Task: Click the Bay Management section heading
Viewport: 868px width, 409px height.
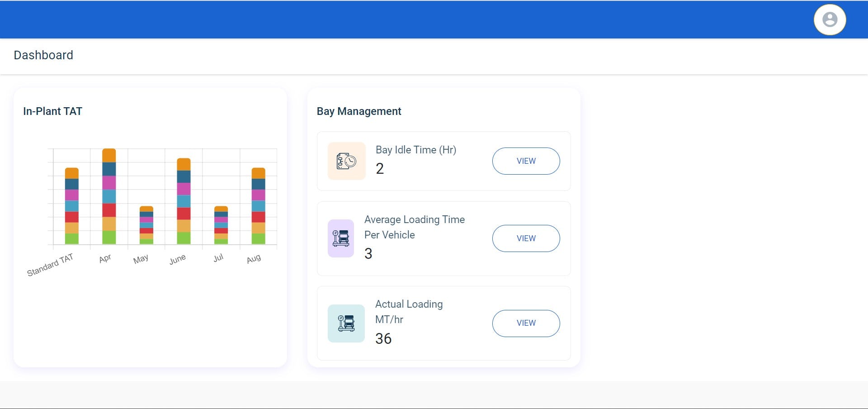Action: (x=359, y=111)
